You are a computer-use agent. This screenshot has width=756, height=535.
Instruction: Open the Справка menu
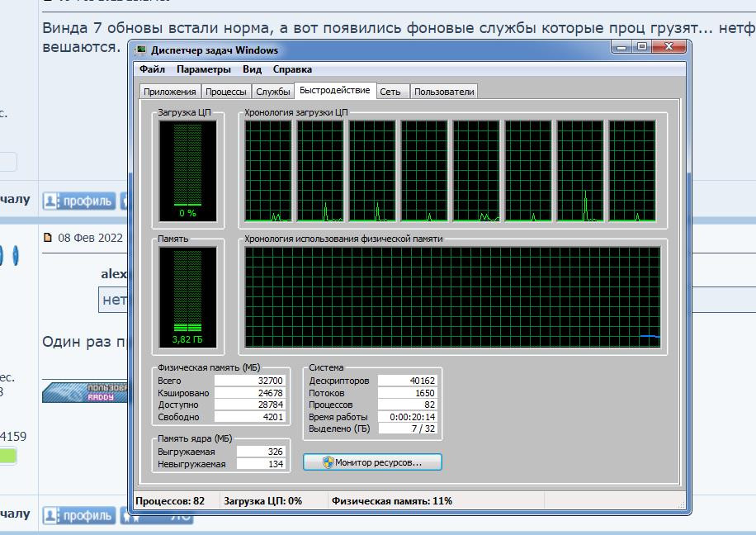coord(292,69)
